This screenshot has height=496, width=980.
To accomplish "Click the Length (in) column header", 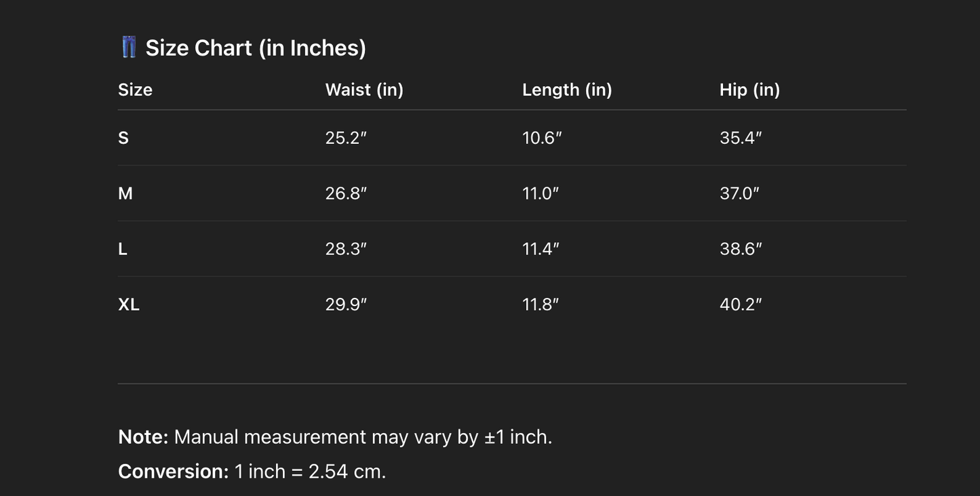I will (x=567, y=90).
